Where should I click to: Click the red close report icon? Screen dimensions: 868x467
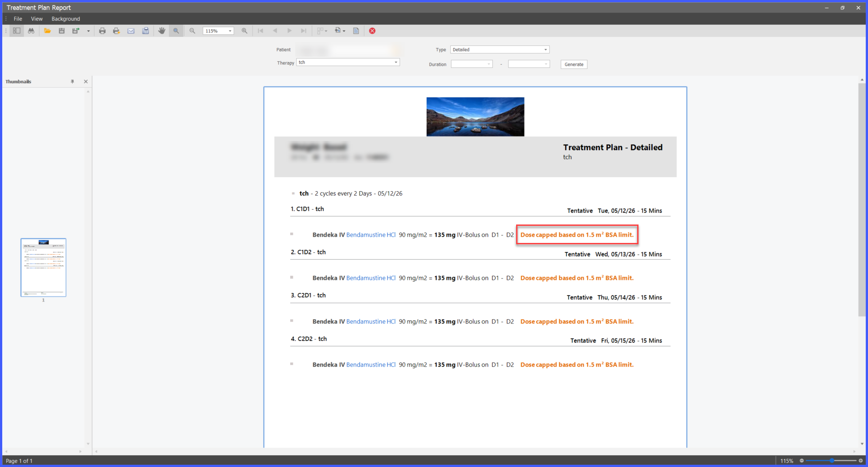pos(372,31)
